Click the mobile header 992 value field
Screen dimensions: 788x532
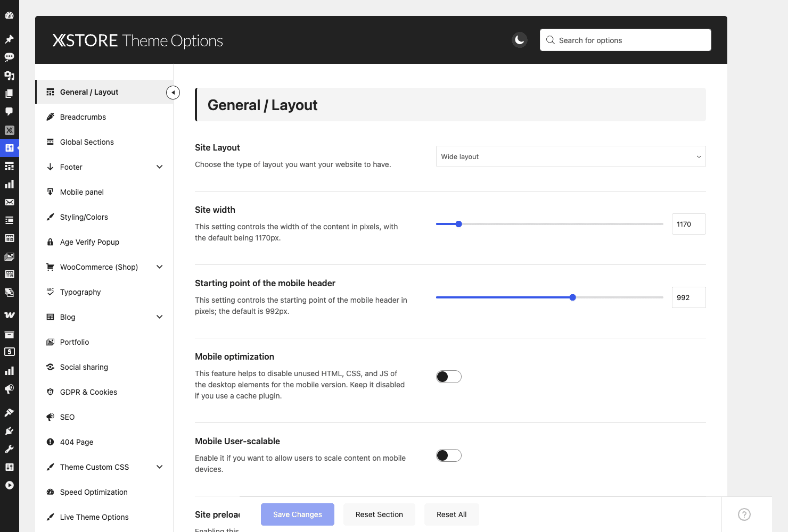click(689, 297)
